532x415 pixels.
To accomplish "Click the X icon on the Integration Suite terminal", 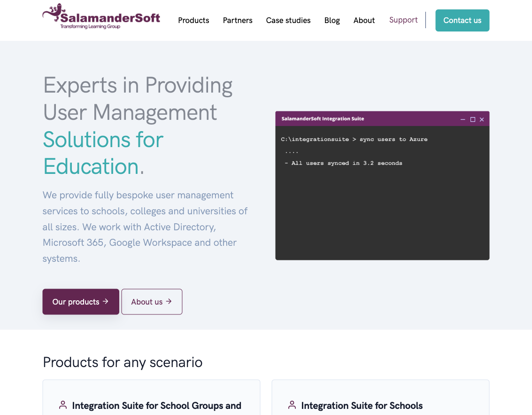I will pyautogui.click(x=482, y=119).
